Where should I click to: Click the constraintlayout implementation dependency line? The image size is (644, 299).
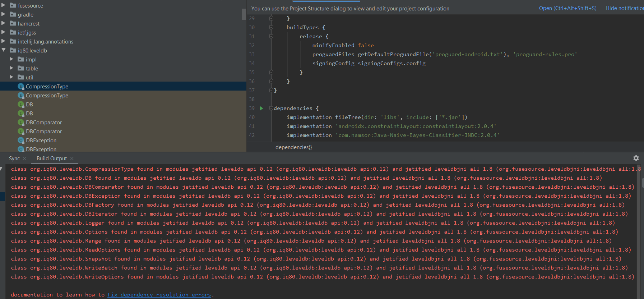pos(392,126)
